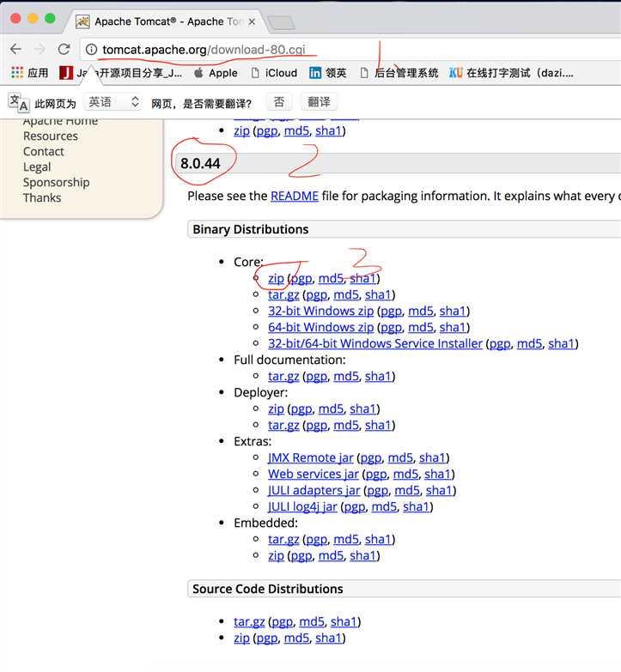
Task: Go back using browser back arrow
Action: tap(15, 49)
